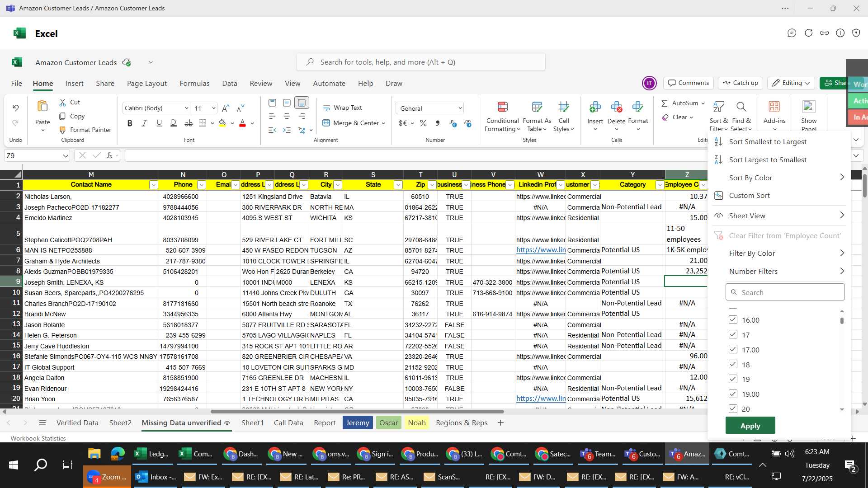Click Format As Table icon
The image size is (868, 488).
click(537, 107)
